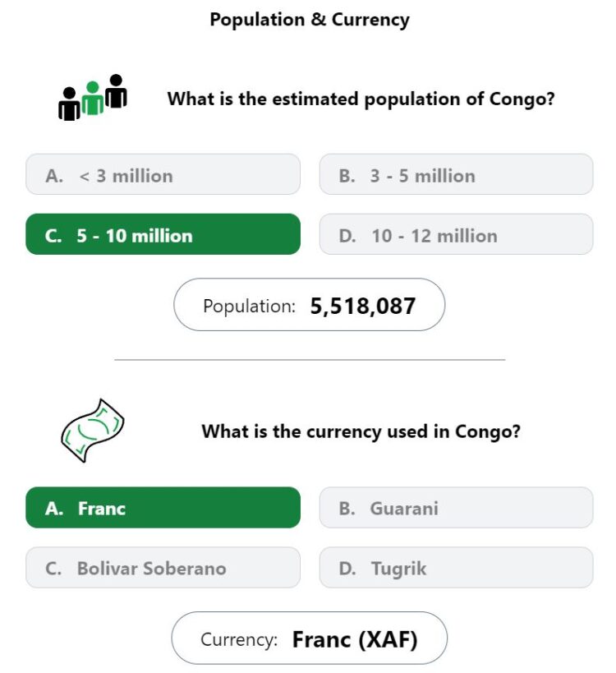The width and height of the screenshot is (616, 673).
Task: Choose the 3 - 5 million option
Action: (x=457, y=174)
